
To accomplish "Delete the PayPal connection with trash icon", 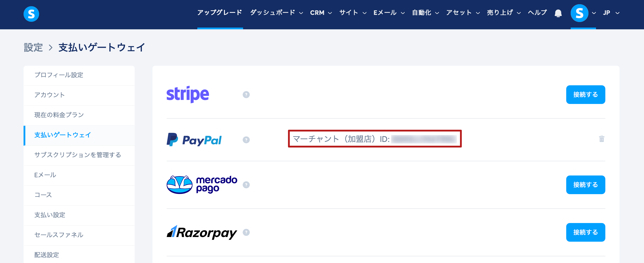I will click(602, 139).
